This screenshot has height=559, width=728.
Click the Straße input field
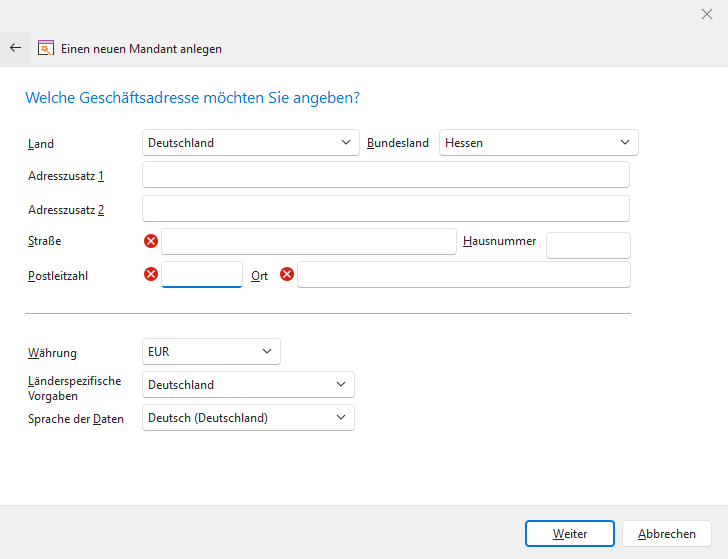point(308,241)
